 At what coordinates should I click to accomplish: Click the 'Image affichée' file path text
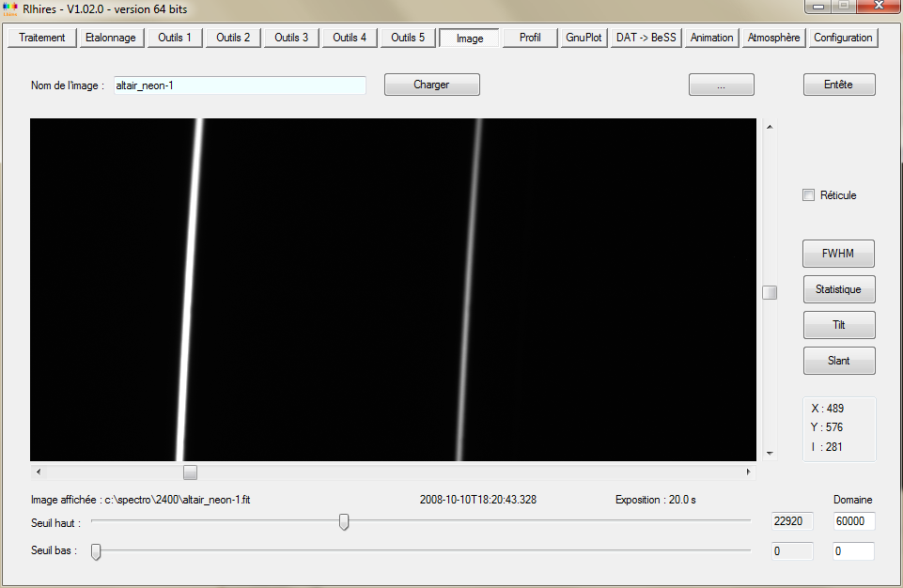[x=141, y=500]
